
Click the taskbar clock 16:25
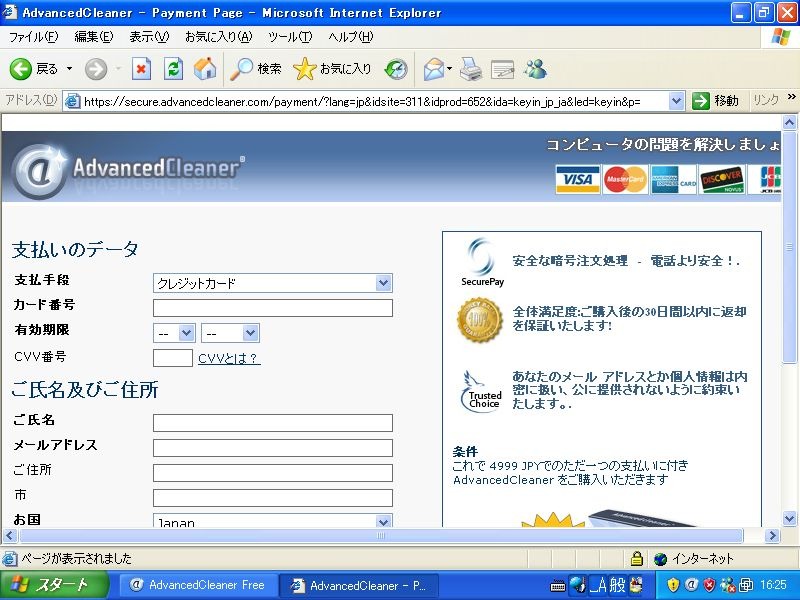coord(773,585)
